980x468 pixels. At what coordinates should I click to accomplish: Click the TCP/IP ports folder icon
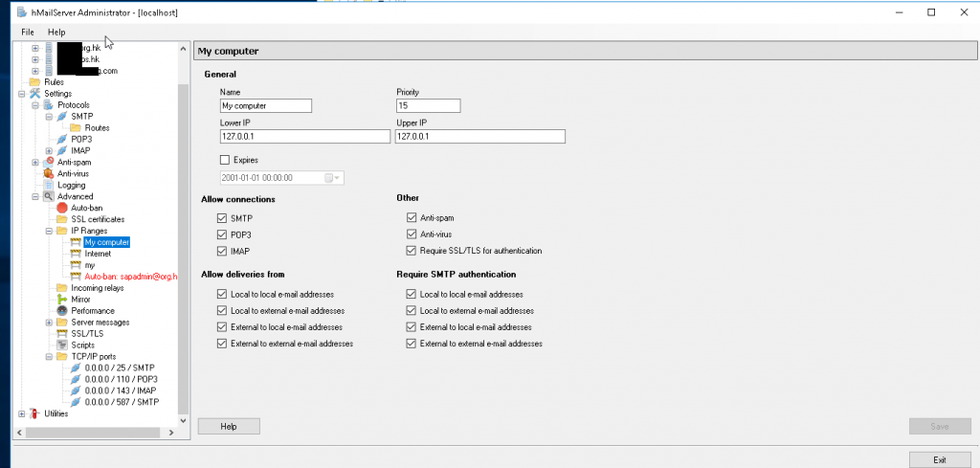pyautogui.click(x=62, y=356)
